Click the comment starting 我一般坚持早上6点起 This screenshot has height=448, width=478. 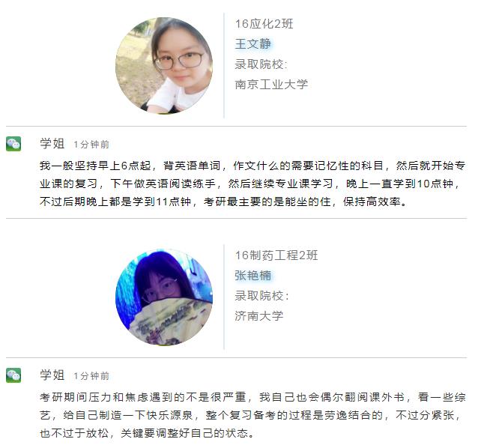(252, 184)
